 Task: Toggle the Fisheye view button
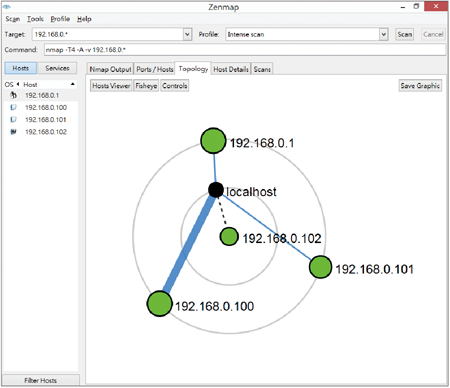tap(146, 86)
